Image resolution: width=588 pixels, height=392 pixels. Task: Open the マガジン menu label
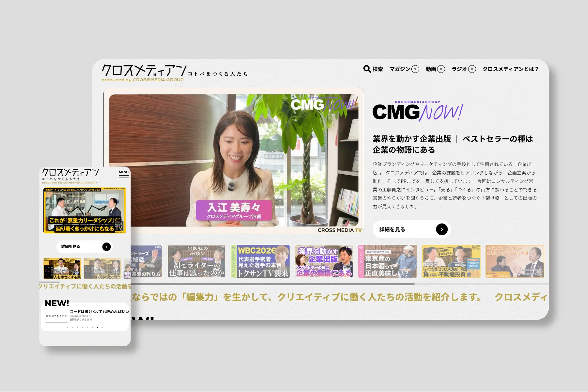400,69
